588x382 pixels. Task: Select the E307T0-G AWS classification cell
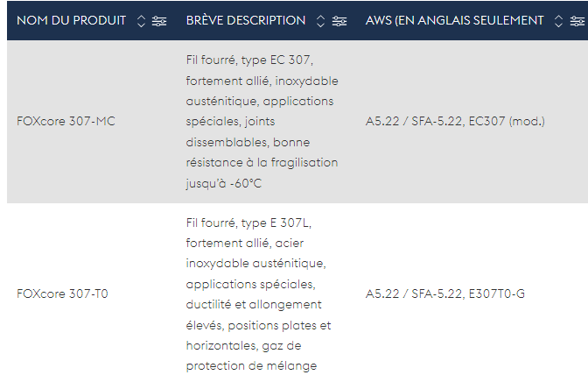[445, 294]
